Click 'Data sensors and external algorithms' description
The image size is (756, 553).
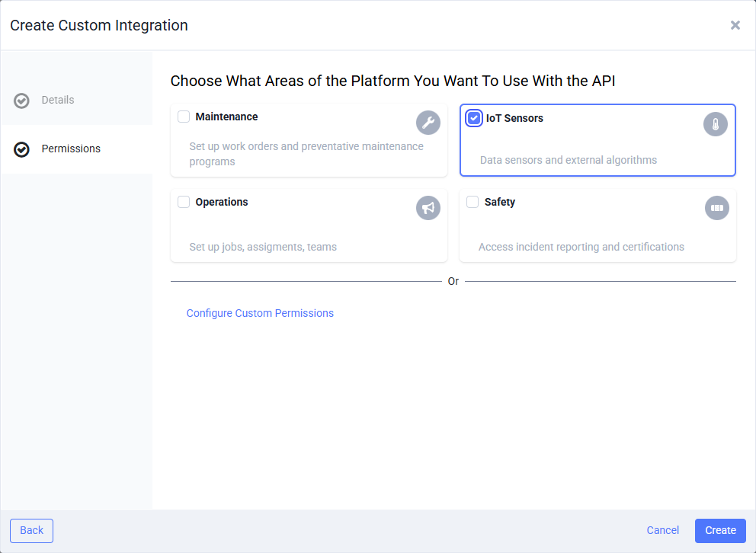tap(569, 160)
